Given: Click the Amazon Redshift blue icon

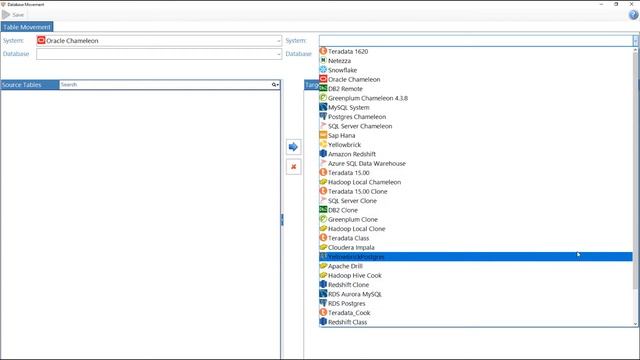Looking at the screenshot, I should coord(323,154).
